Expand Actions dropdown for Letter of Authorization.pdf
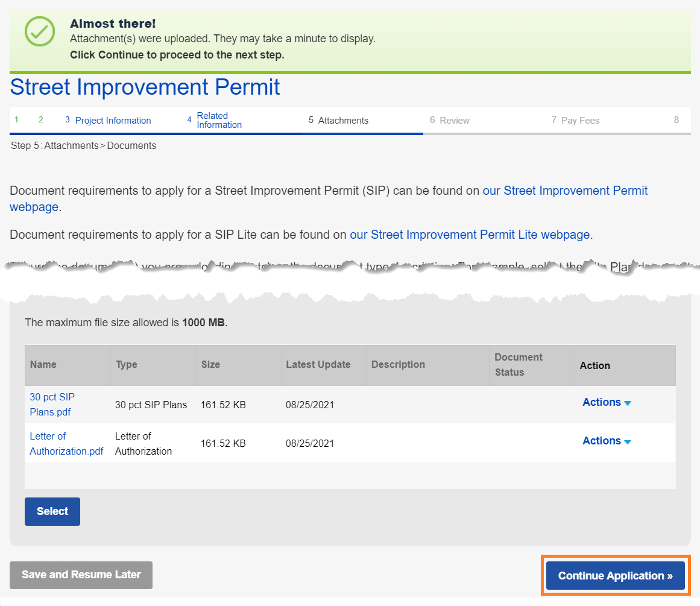The height and width of the screenshot is (606, 700). 606,441
